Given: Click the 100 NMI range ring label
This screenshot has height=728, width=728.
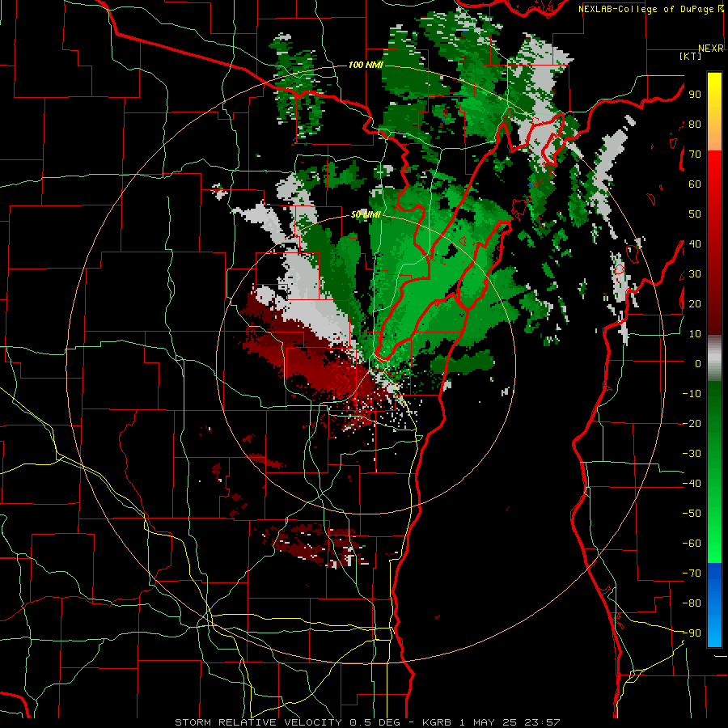Looking at the screenshot, I should coord(366,65).
